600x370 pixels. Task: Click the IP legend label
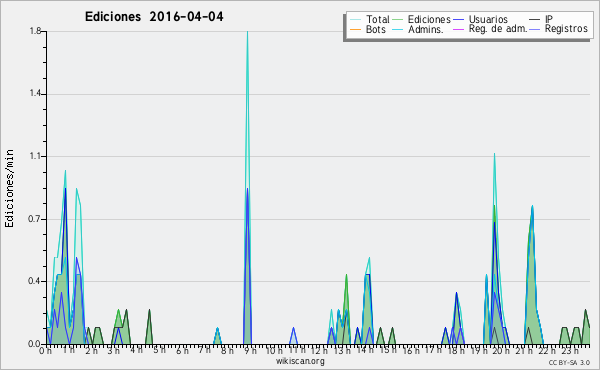[549, 19]
